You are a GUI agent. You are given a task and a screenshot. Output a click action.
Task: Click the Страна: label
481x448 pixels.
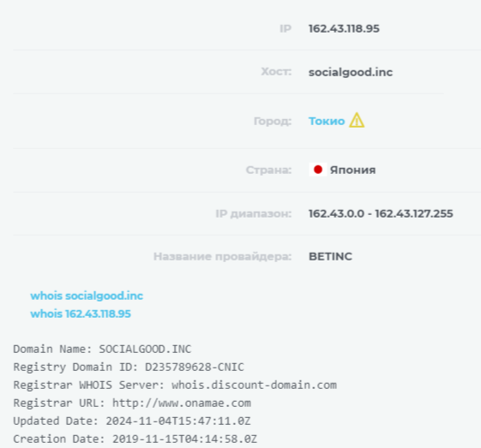[x=268, y=170]
